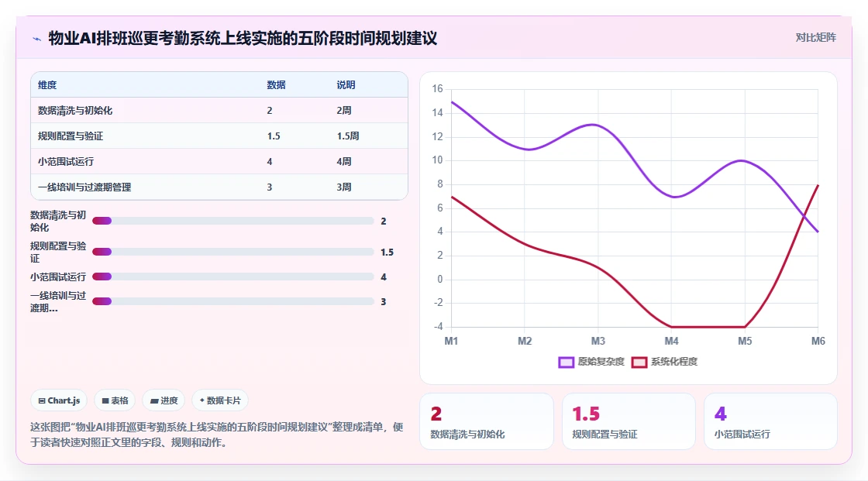Image resolution: width=868 pixels, height=481 pixels.
Task: Open the data card showing value 2
Action: tap(487, 421)
